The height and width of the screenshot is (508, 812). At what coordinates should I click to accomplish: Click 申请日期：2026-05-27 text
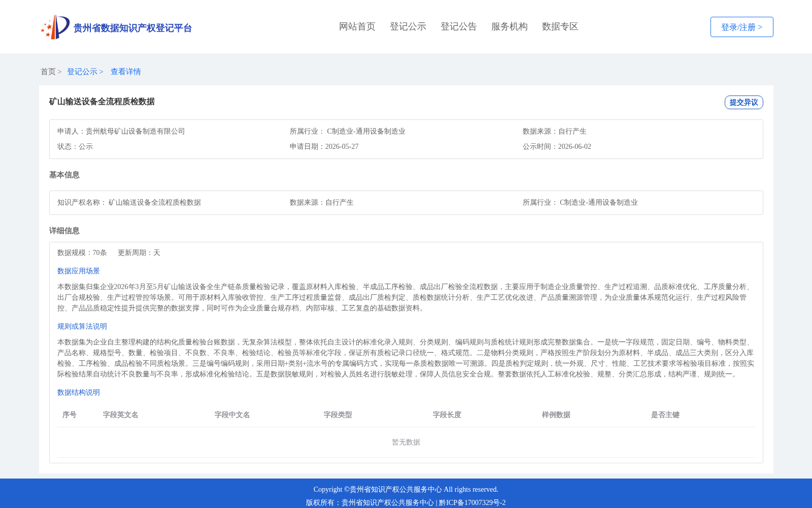324,146
